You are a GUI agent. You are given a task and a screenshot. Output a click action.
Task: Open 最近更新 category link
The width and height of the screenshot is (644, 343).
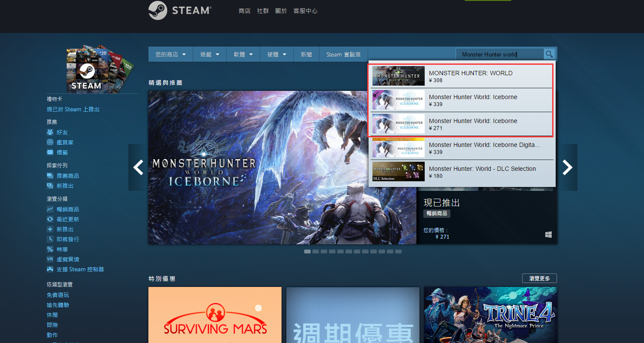(68, 219)
